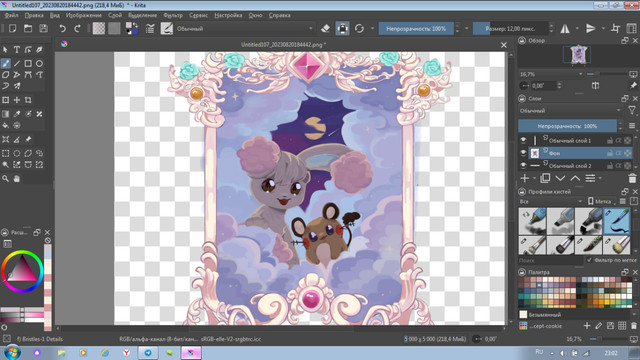Open the zoom percentage dropdown in Overview

551,74
